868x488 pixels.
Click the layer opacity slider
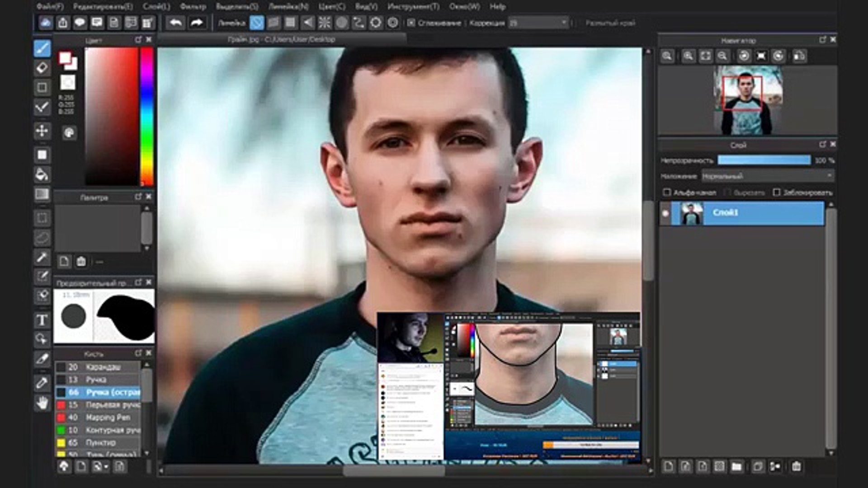tap(764, 160)
